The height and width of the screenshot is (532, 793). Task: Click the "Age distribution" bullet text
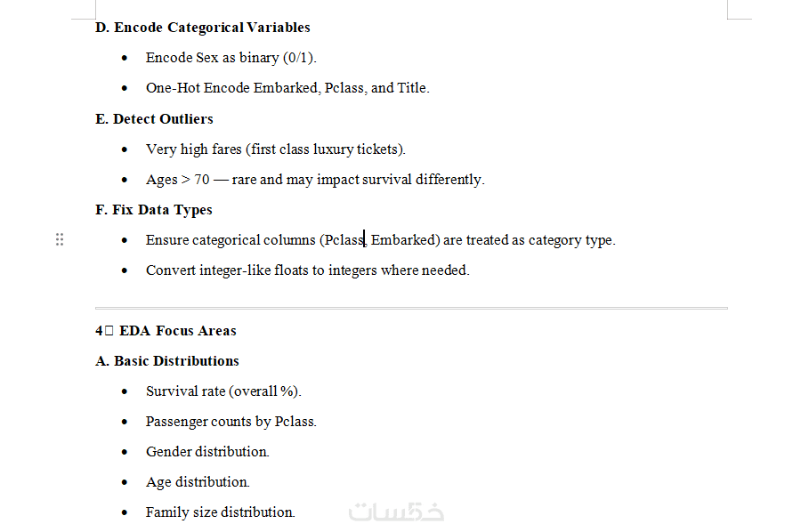[198, 482]
